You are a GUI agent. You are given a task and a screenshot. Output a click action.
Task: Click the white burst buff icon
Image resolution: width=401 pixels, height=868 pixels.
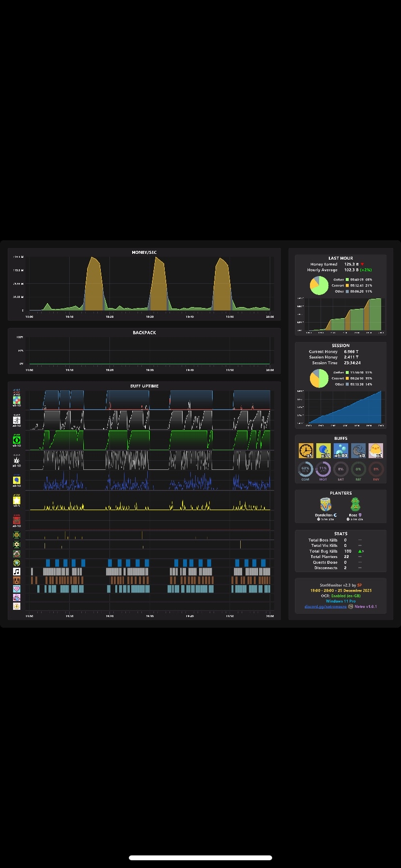click(x=16, y=460)
